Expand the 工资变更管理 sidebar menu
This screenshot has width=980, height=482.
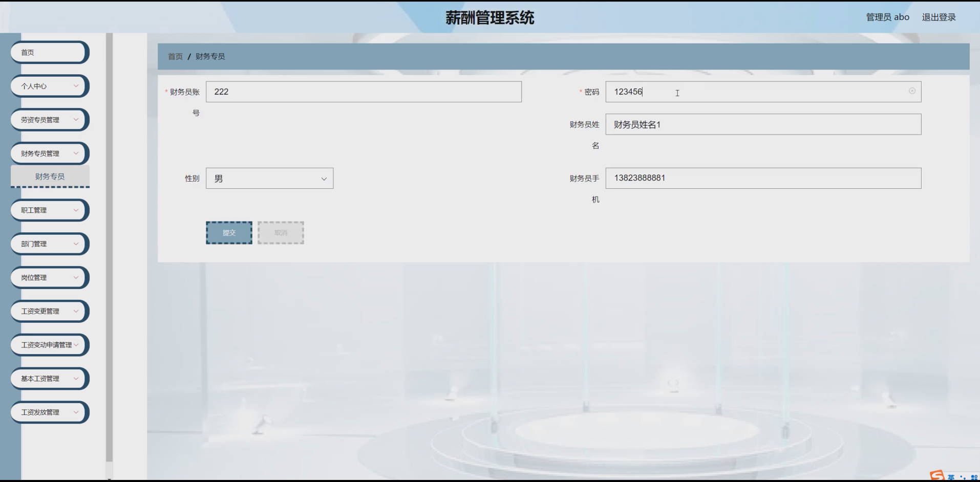[50, 311]
